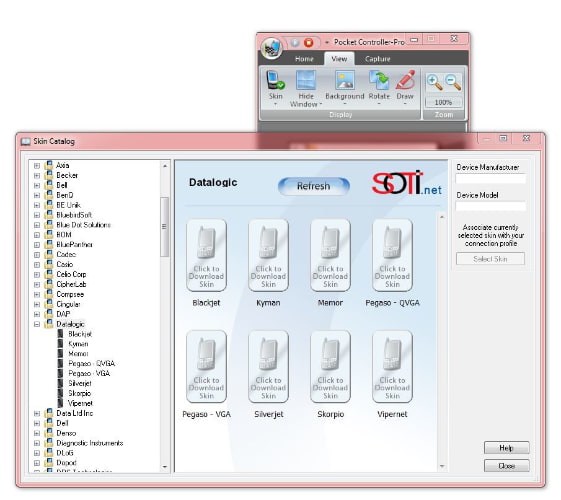Click the Hide Window ribbon icon
Viewport: 561px width, 500px height.
[x=306, y=80]
